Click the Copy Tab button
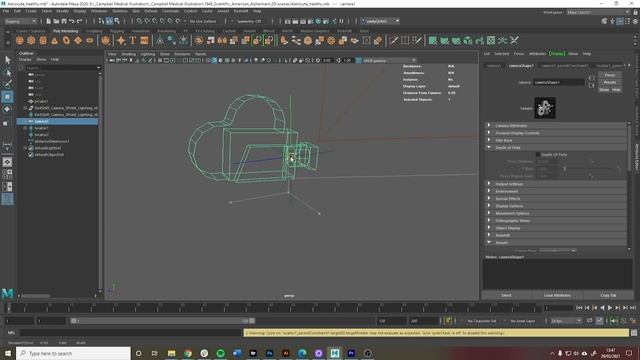 [608, 295]
